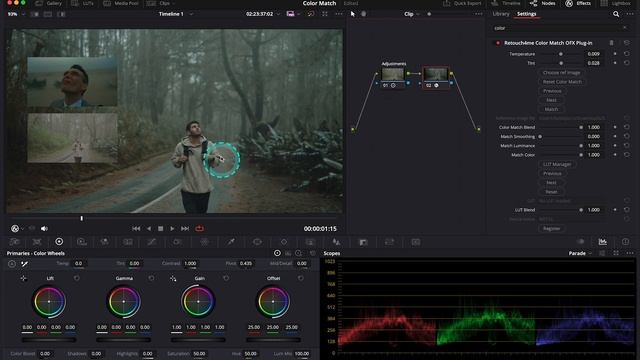Open the Effects panel

tap(578, 3)
